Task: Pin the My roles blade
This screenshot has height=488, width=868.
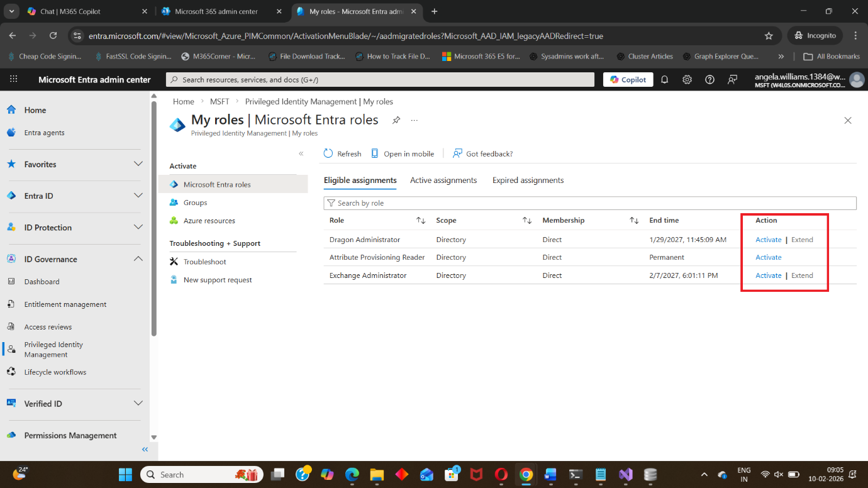Action: [x=396, y=120]
